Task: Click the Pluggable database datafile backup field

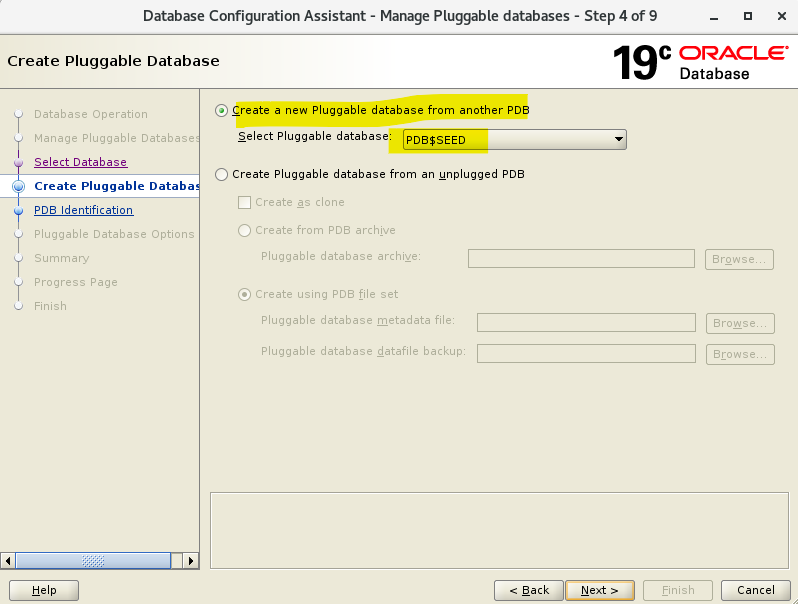Action: pos(586,354)
